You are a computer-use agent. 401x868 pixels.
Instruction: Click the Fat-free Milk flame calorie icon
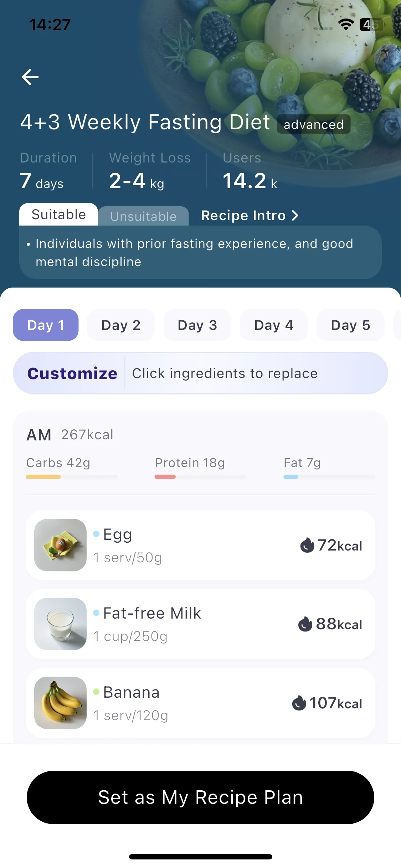(305, 624)
